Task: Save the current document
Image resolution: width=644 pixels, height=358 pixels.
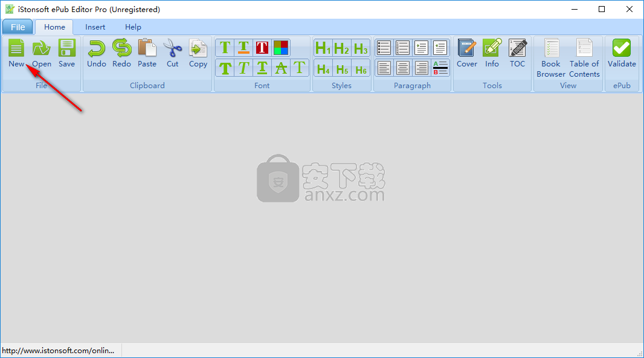Action: click(66, 53)
